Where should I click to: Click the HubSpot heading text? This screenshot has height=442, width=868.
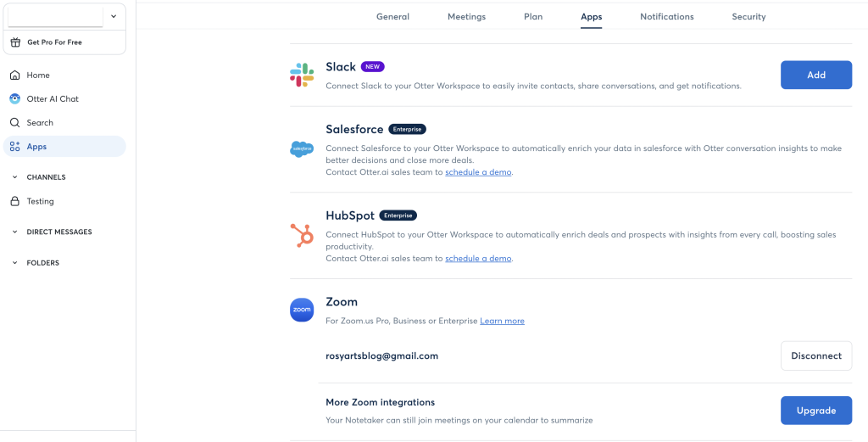pyautogui.click(x=350, y=215)
